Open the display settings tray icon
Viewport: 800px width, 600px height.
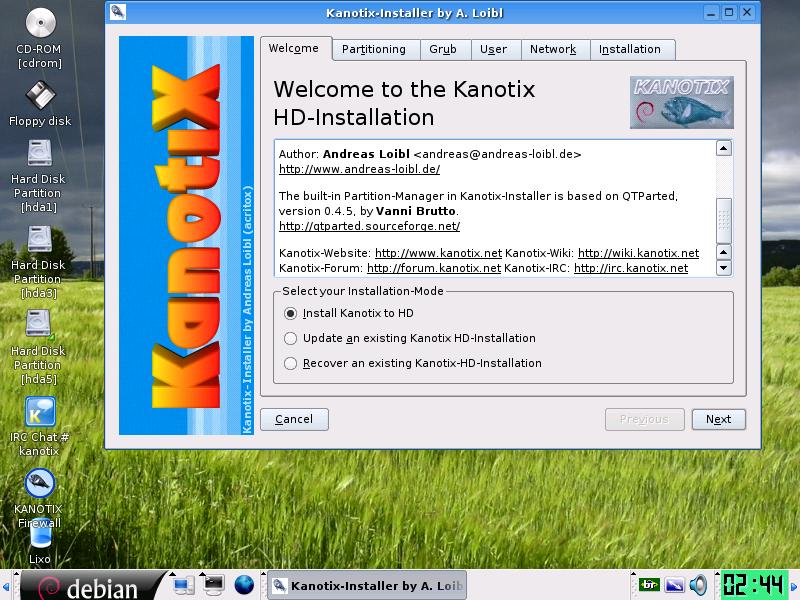[674, 585]
